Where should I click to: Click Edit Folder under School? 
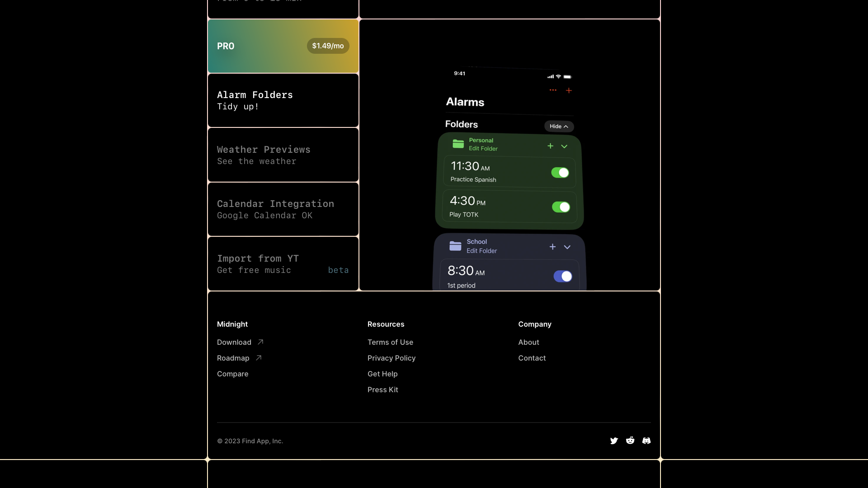click(482, 251)
